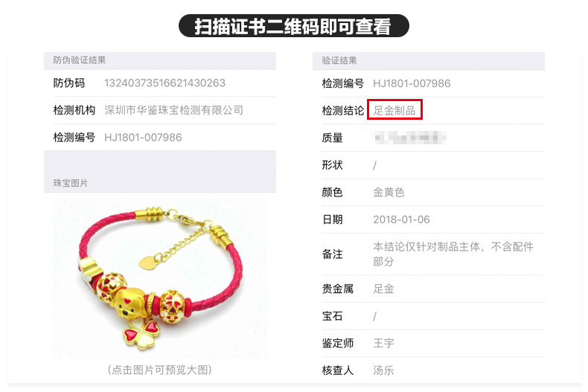Click the 深圳市华鉴珠宝检测有限公司 institution name
This screenshot has width=588, height=392.
[x=173, y=110]
